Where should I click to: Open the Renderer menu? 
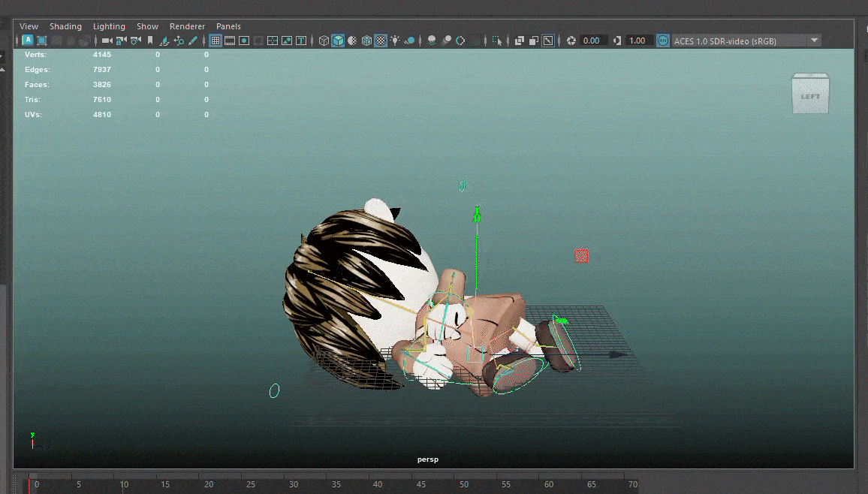[187, 26]
